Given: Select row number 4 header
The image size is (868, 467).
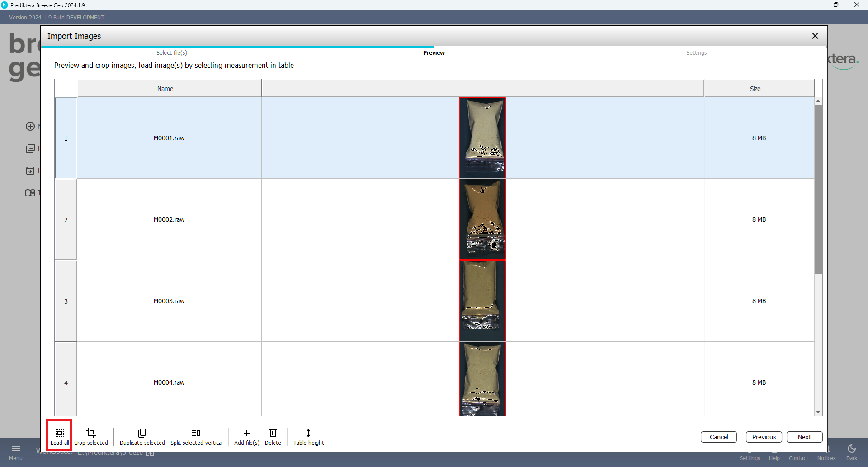Looking at the screenshot, I should click(x=66, y=382).
